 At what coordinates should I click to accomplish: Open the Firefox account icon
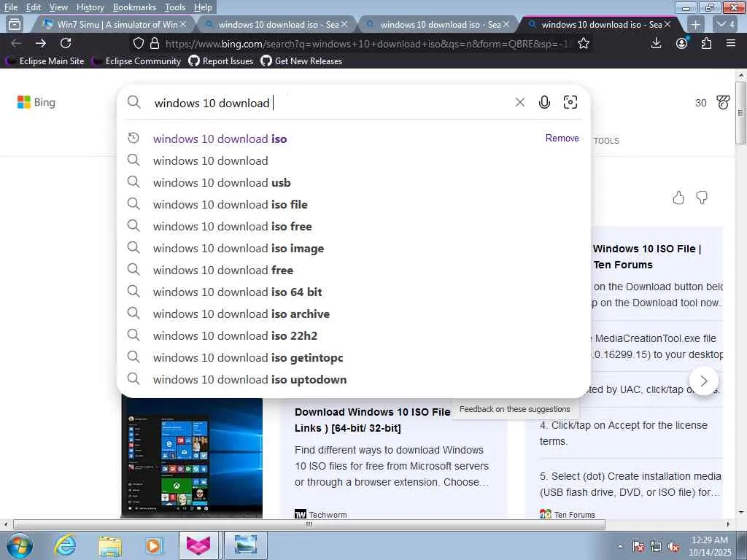(682, 43)
